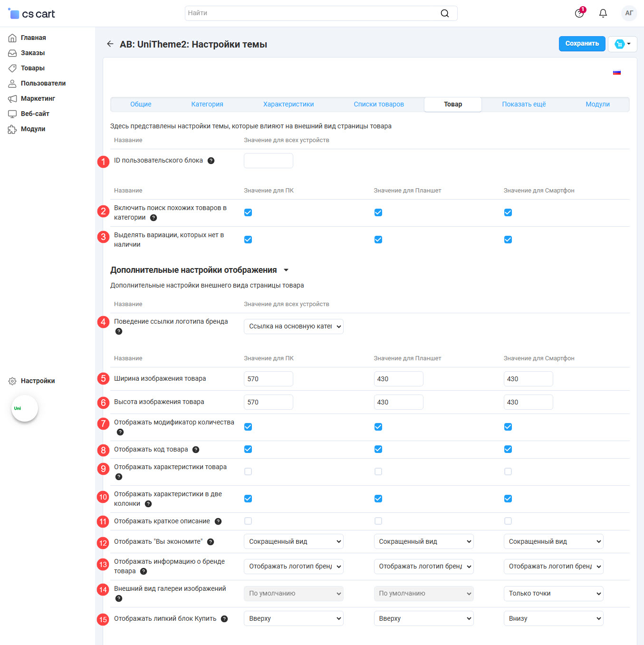Enable Отображать краткое описание for ПК
644x645 pixels.
[x=248, y=521]
